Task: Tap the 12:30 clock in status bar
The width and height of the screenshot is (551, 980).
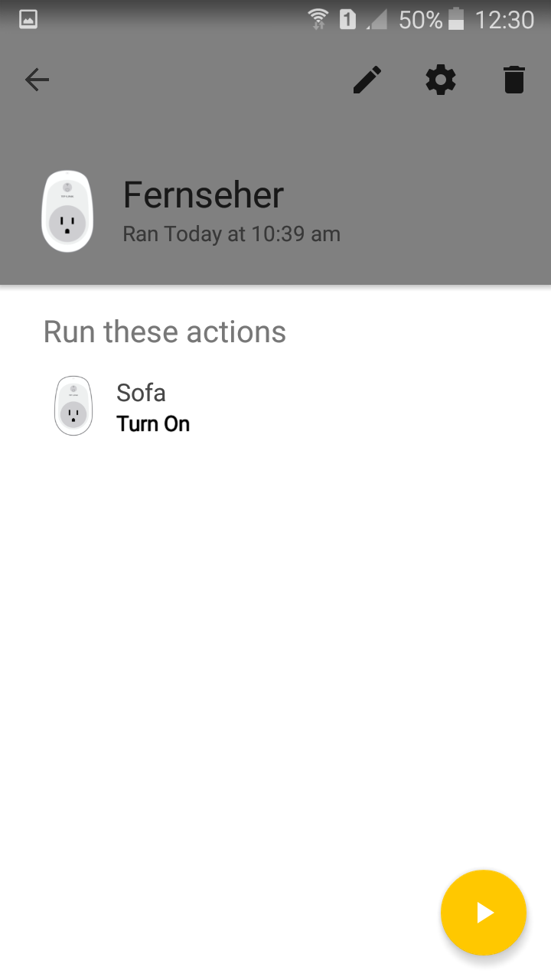Action: (x=504, y=20)
